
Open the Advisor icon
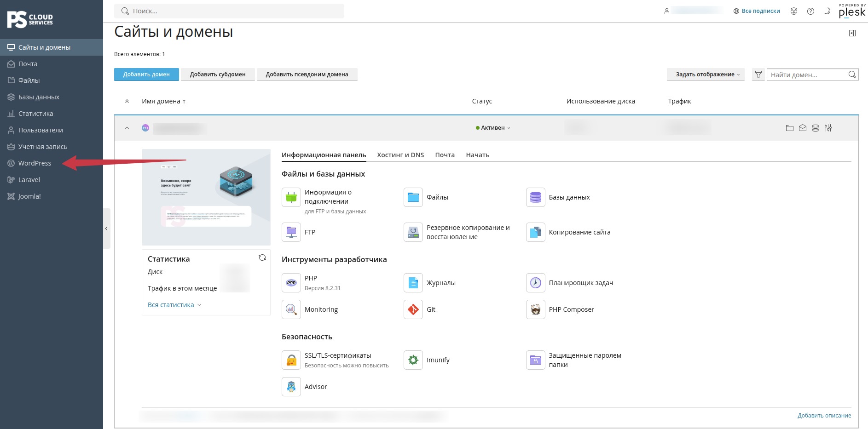point(291,387)
